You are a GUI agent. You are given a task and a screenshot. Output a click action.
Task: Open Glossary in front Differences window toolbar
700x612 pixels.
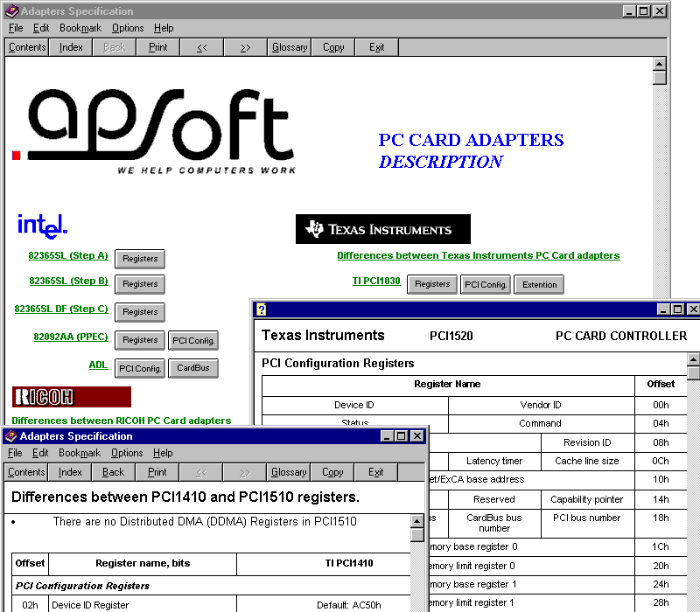[289, 472]
